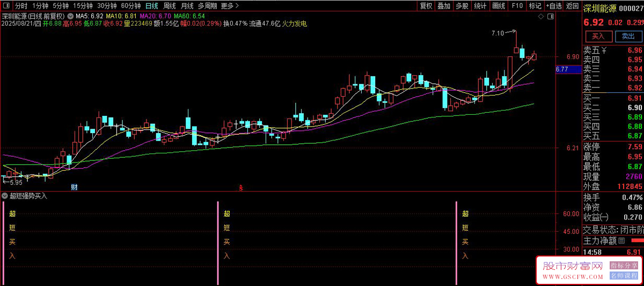Click the red $ marker below the chart
The width and height of the screenshot is (644, 286).
[241, 188]
